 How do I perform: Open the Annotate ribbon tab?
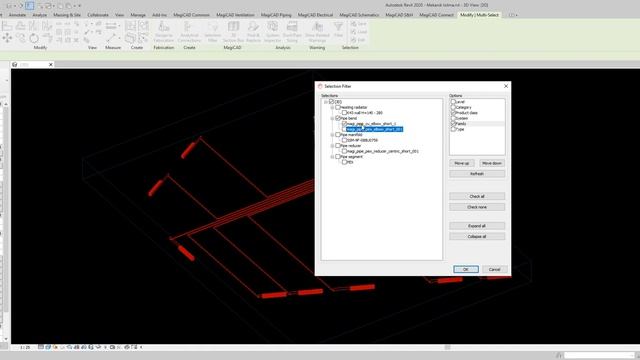(17, 15)
